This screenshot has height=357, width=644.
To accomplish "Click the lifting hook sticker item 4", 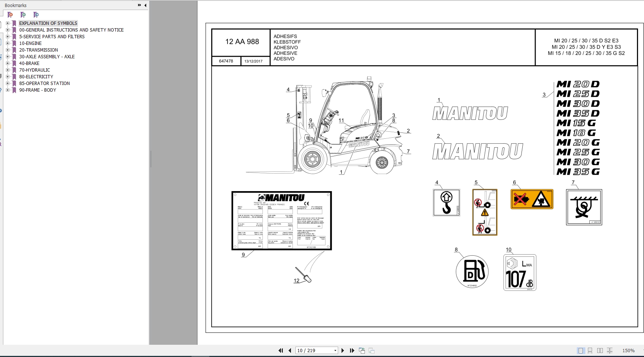I will click(x=446, y=203).
